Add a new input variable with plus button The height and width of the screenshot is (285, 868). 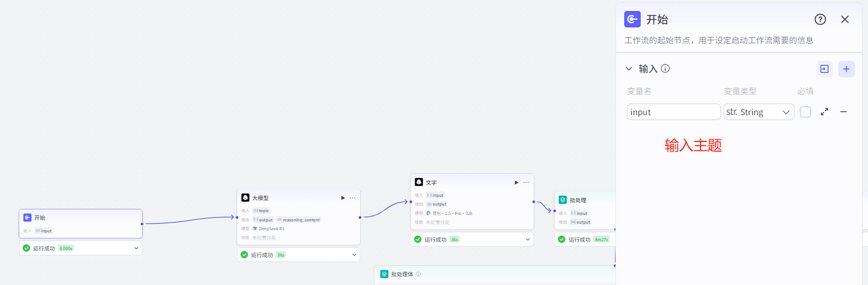coord(846,69)
